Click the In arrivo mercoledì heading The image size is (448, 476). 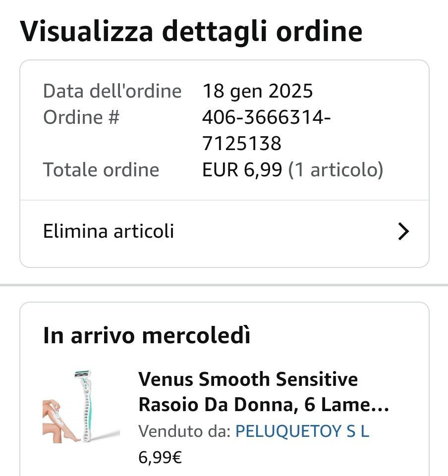147,335
